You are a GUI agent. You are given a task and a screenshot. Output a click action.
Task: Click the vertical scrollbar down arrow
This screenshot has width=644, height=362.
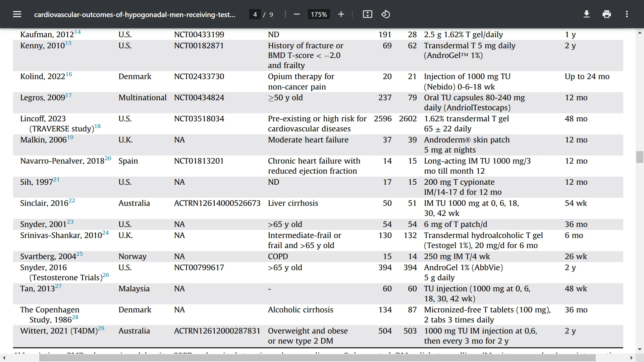coord(640,349)
